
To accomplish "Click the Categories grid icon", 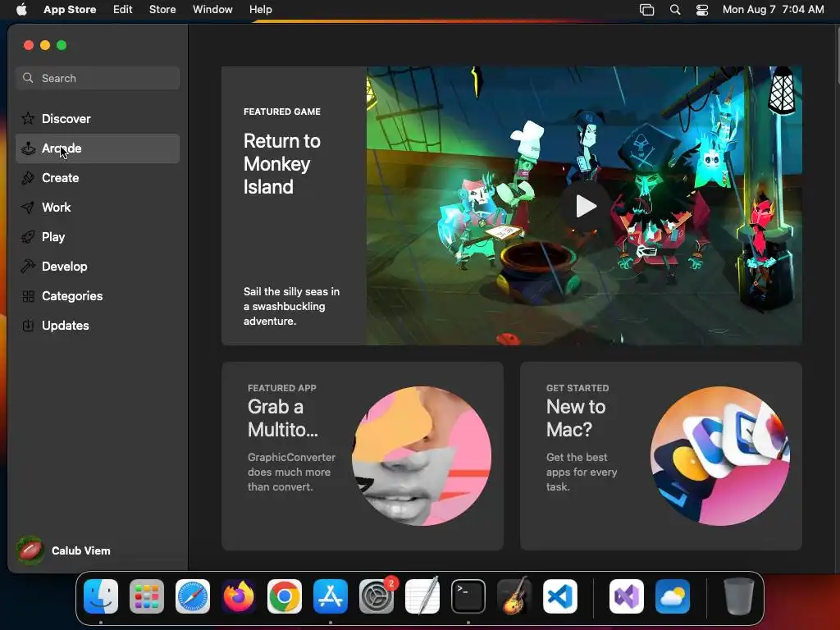I will 28,295.
